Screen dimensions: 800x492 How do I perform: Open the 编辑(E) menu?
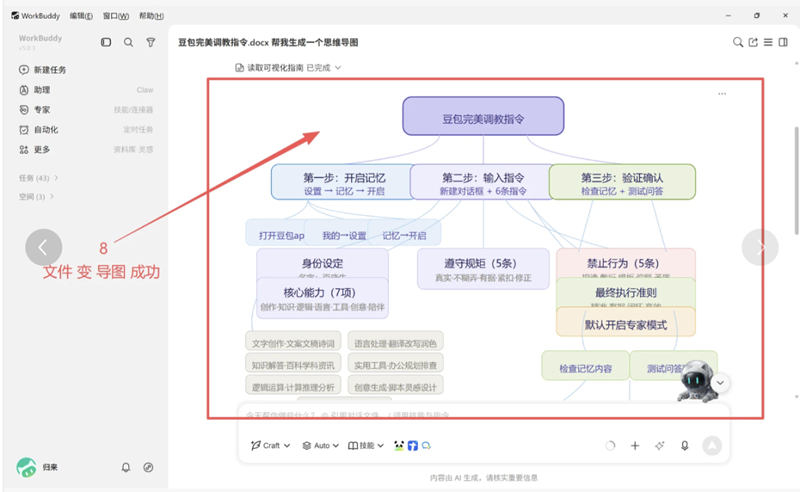click(81, 16)
